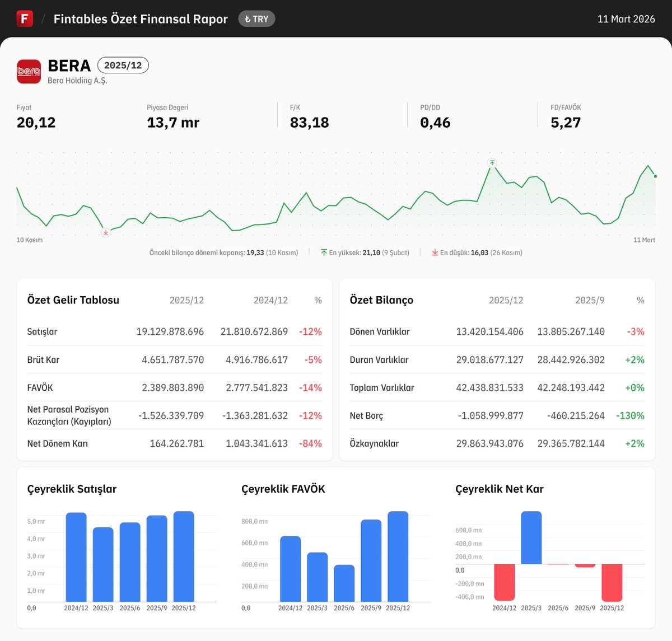Open the 2025/9 column period selector in Özet Bilanço
The width and height of the screenshot is (672, 641).
590,300
